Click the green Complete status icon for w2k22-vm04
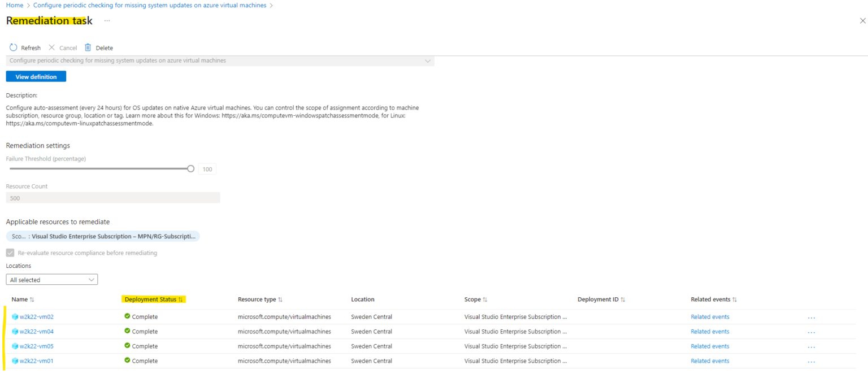Viewport: 868px width, 391px height. (x=127, y=331)
